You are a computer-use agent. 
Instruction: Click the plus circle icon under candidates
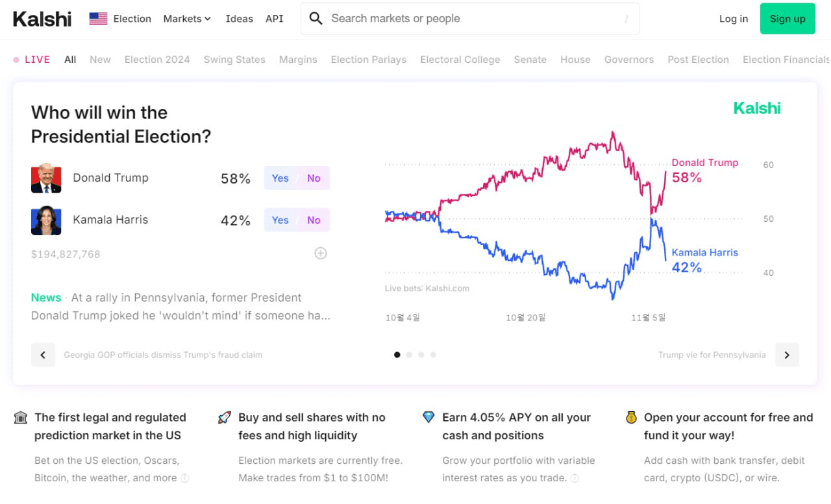(321, 254)
